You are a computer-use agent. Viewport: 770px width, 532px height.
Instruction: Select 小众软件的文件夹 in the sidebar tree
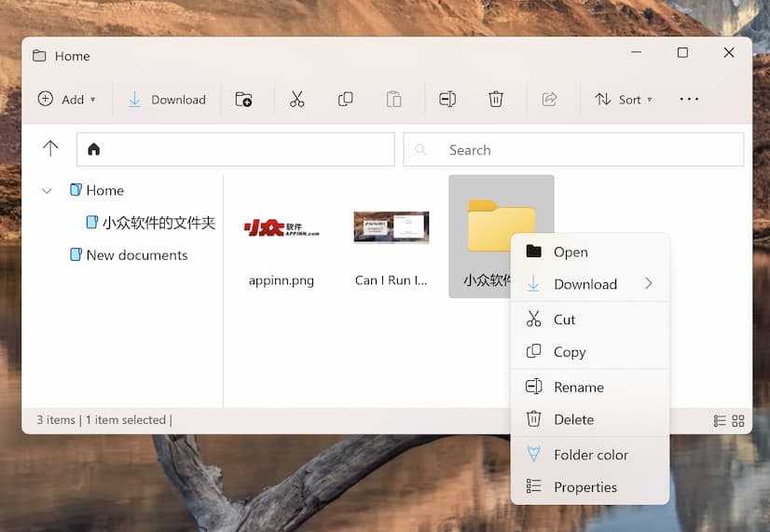point(151,223)
